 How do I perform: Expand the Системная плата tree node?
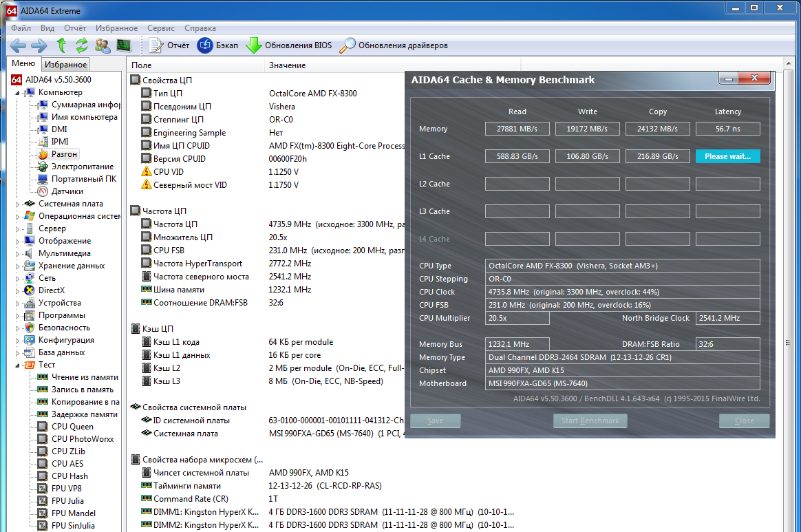17,204
